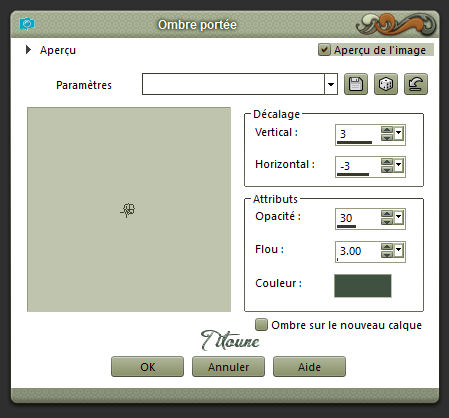Increase the Vertical offset with up arrow
This screenshot has width=449, height=418.
[x=387, y=130]
